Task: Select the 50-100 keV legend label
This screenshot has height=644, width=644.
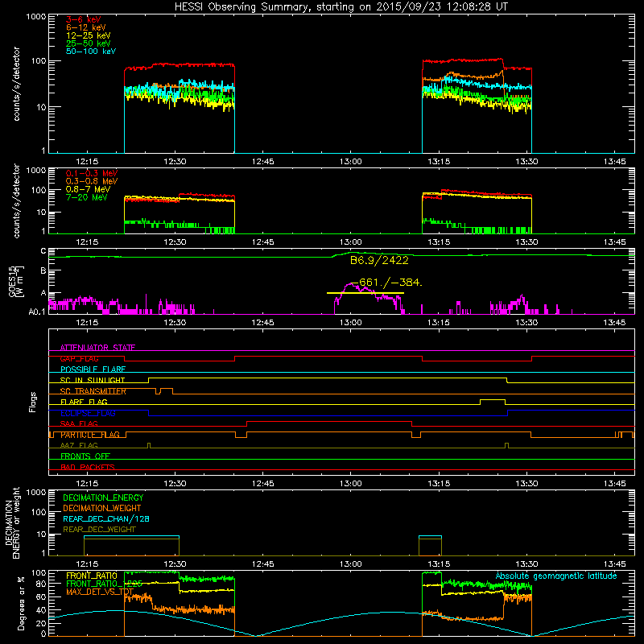Action: [91, 51]
